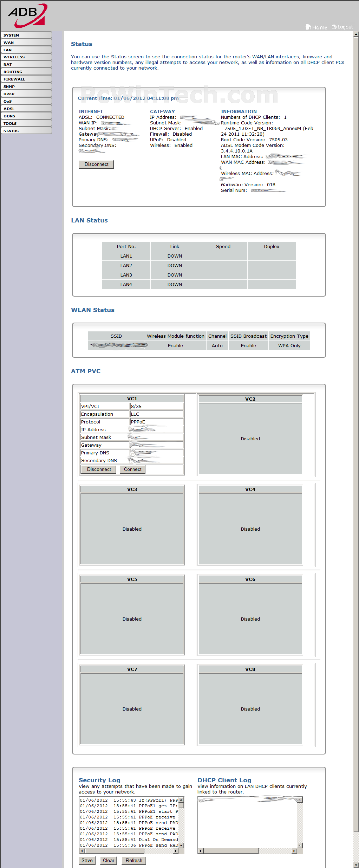Open the ADSL sidebar menu
Image resolution: width=359 pixels, height=868 pixels.
pos(26,109)
